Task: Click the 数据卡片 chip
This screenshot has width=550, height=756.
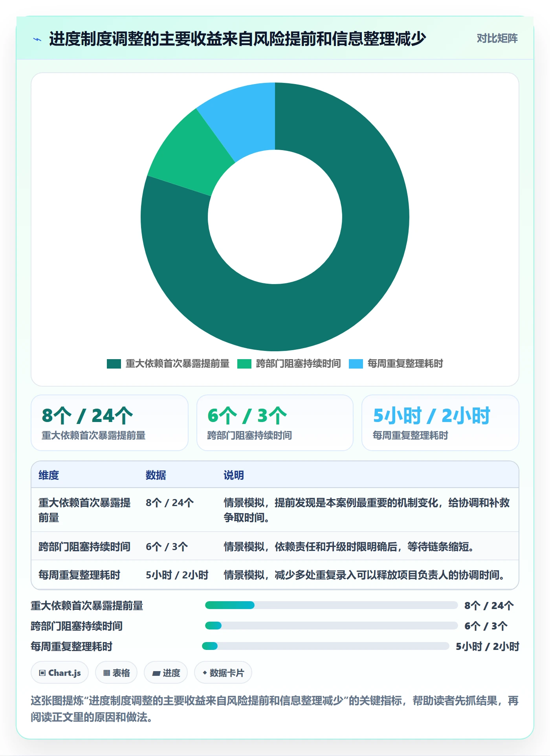Action: click(x=223, y=673)
